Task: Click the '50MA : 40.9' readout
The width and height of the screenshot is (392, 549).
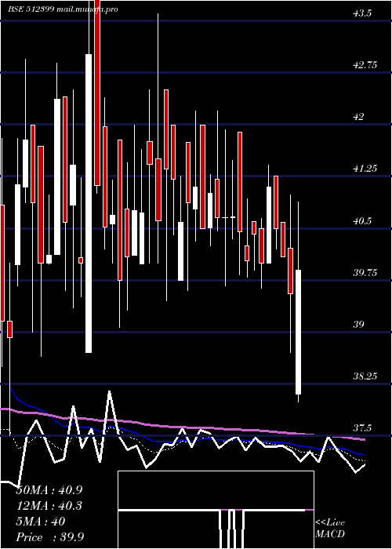Action: point(49,490)
